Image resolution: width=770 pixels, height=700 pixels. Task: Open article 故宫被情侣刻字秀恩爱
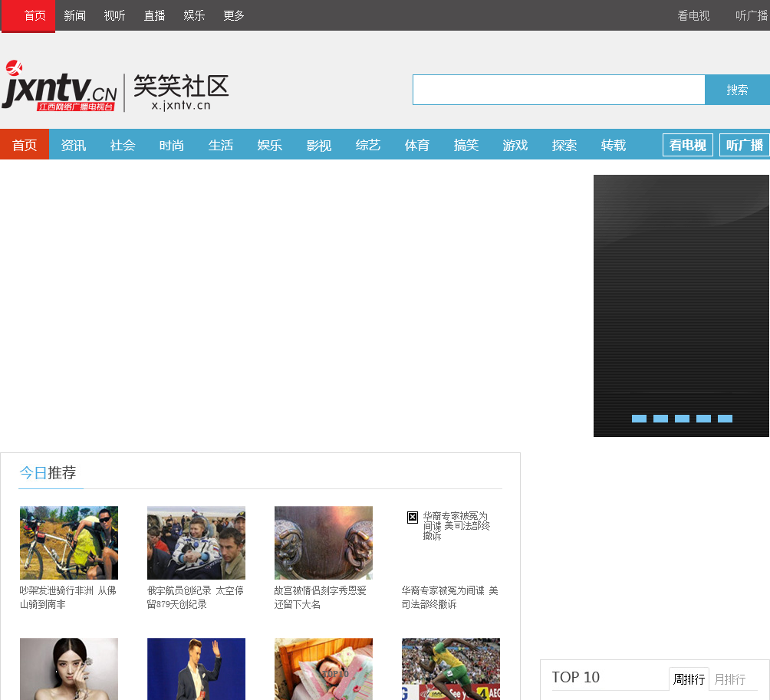pyautogui.click(x=320, y=597)
